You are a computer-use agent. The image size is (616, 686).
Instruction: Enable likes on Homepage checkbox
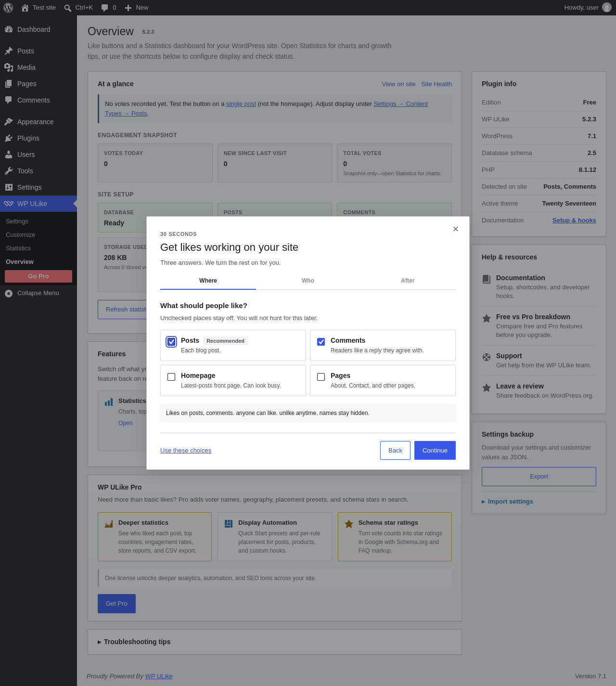[171, 377]
